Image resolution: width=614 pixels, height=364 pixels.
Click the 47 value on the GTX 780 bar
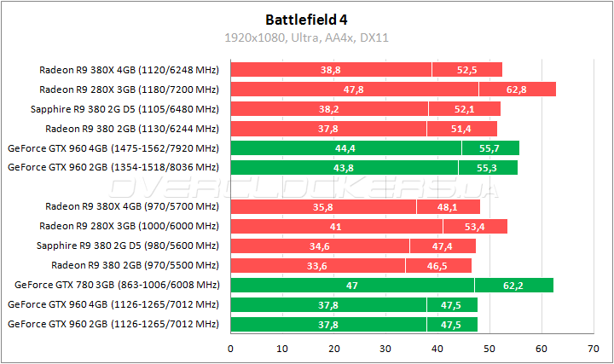(x=352, y=285)
